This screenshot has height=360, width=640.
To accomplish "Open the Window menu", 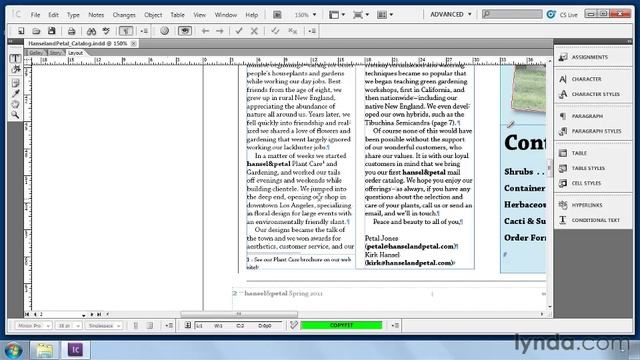I will (226, 15).
